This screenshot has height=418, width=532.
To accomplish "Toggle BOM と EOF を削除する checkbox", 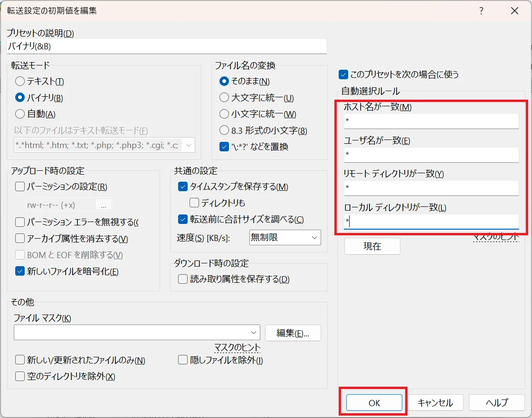I will [x=20, y=255].
